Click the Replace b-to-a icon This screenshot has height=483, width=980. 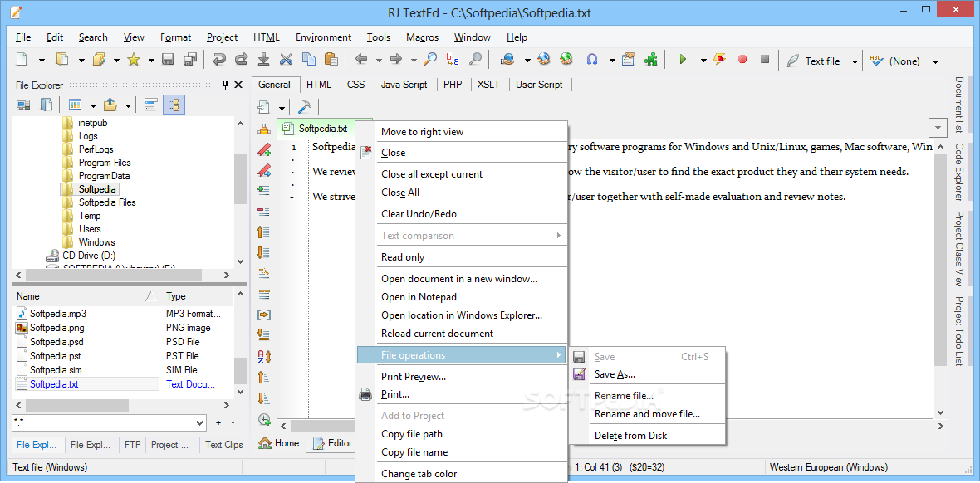(x=453, y=60)
